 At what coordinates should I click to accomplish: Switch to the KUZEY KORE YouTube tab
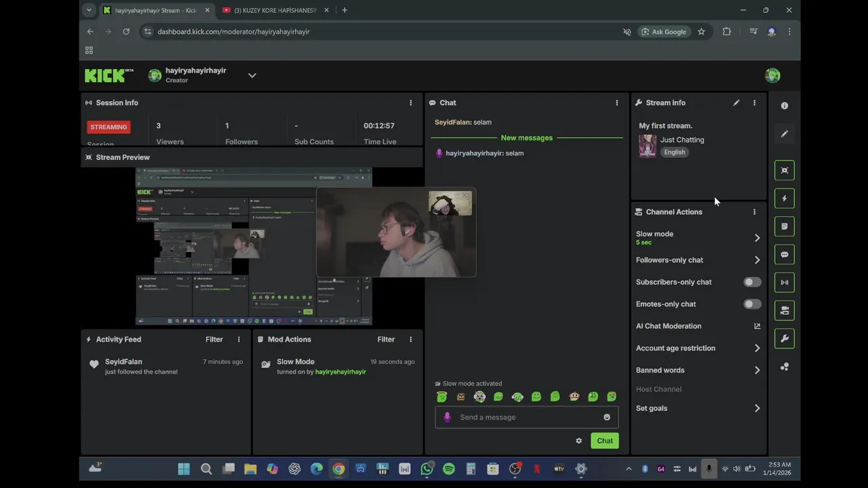(276, 10)
